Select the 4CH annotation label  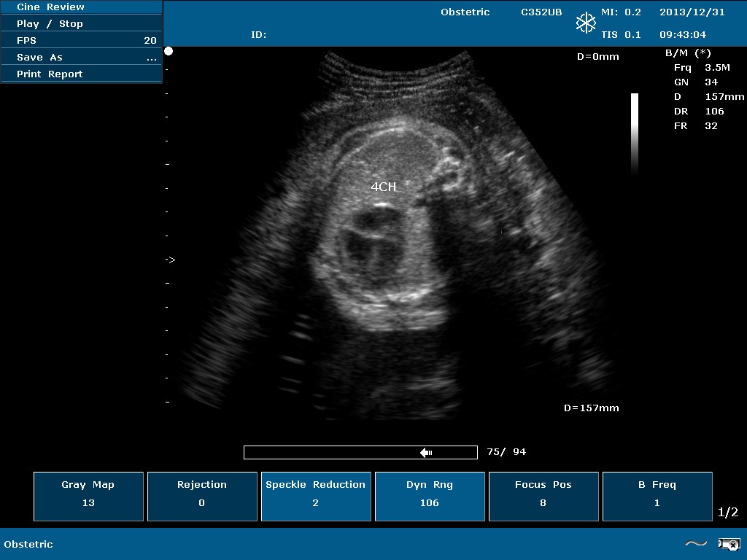[x=383, y=187]
